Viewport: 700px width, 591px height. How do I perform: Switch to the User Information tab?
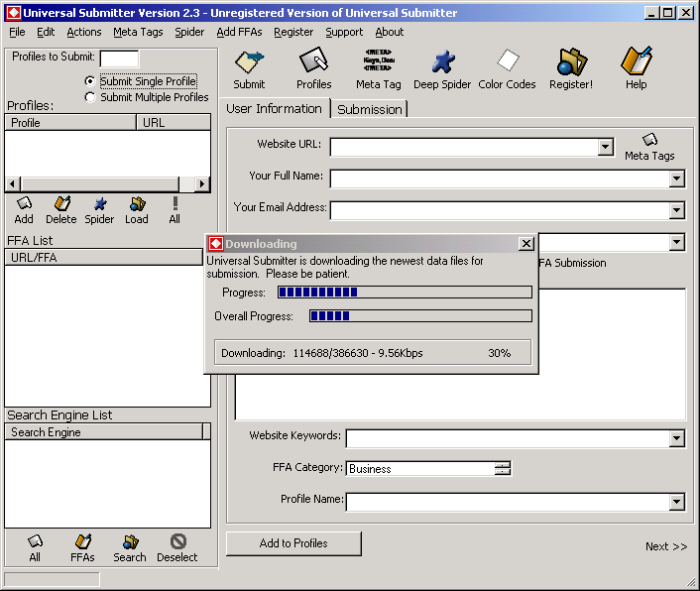pos(274,108)
